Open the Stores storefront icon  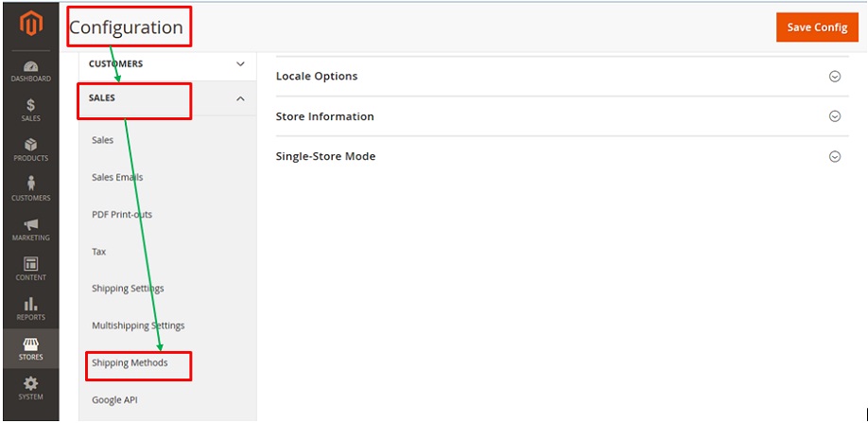tap(31, 344)
